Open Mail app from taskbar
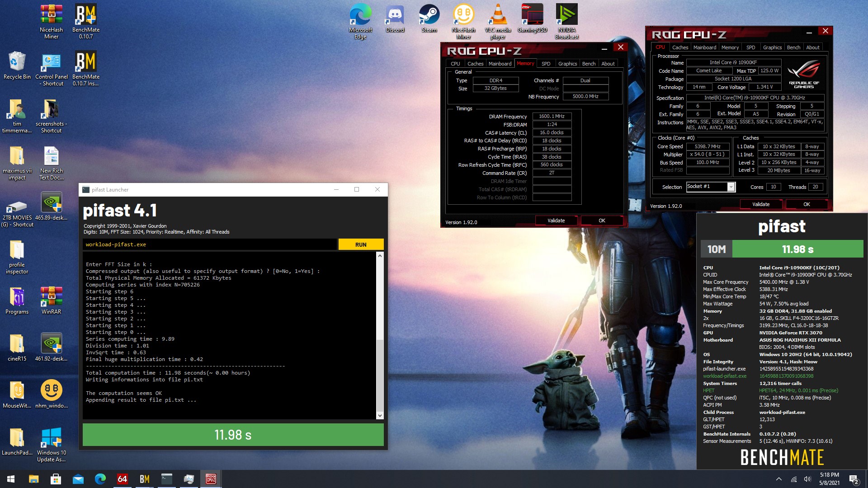The width and height of the screenshot is (868, 488). coord(78,479)
